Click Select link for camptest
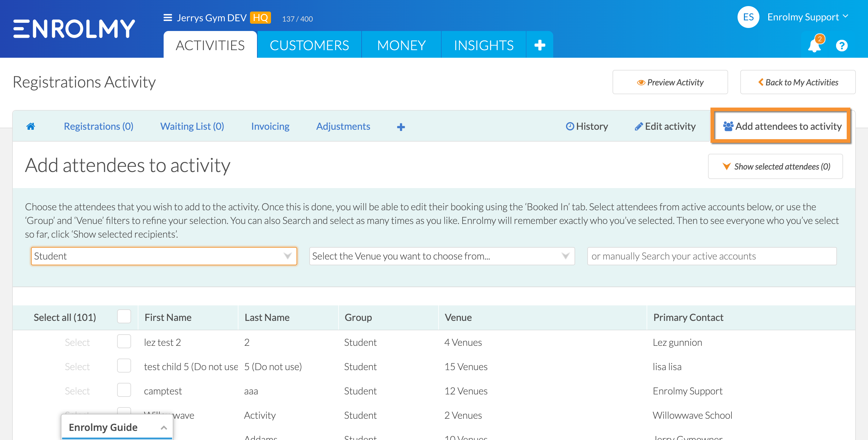The width and height of the screenshot is (868, 440). (x=77, y=391)
